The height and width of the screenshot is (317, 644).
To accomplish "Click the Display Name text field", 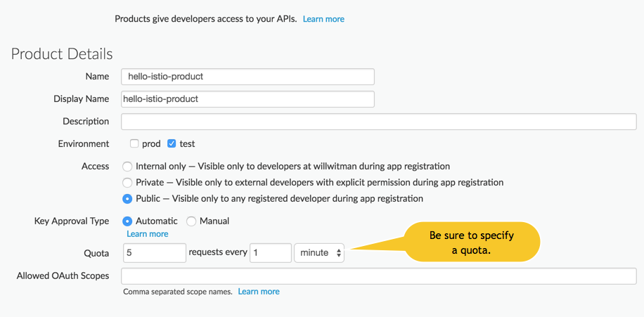I will 247,99.
